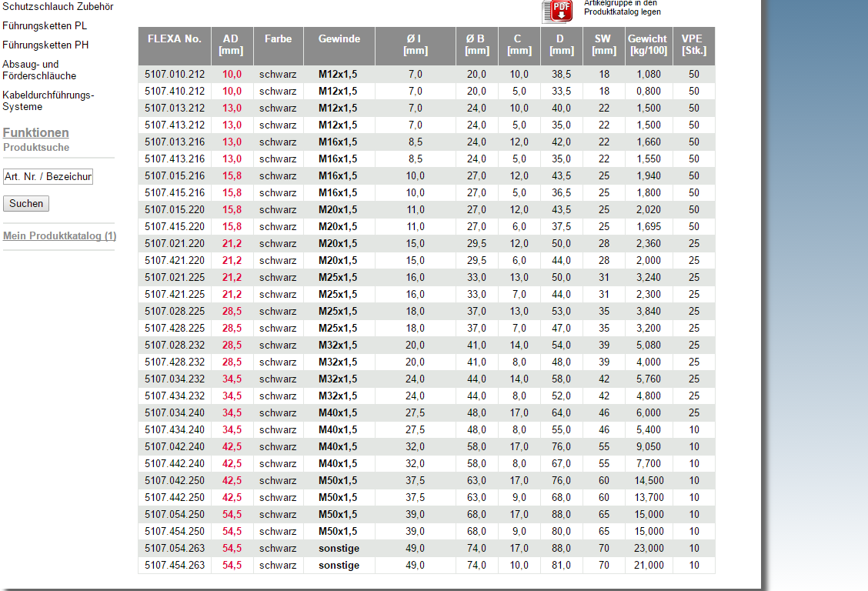Select article number 5107.421.220
Viewport: 868px width, 591px height.
pyautogui.click(x=175, y=261)
